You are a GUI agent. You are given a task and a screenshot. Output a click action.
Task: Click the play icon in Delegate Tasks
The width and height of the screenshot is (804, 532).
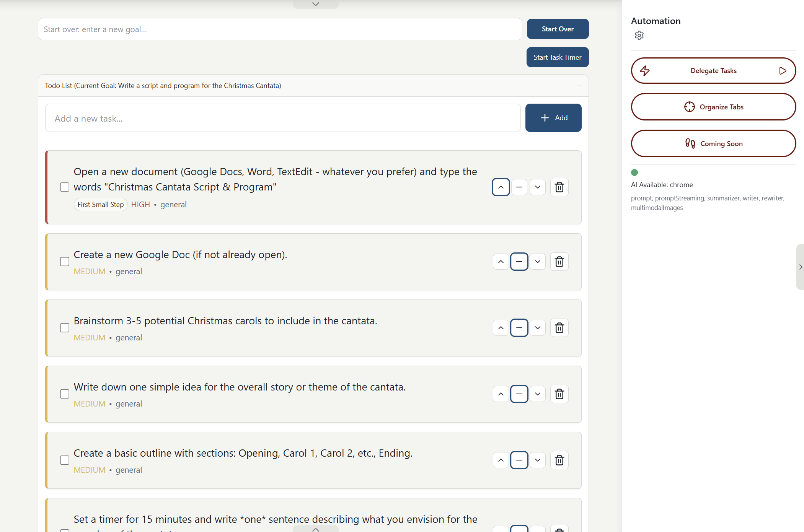(783, 71)
